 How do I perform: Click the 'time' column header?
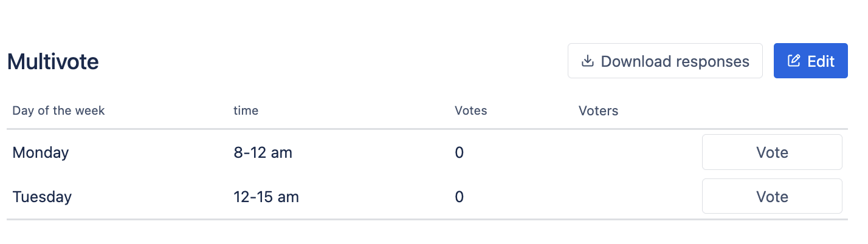point(246,111)
